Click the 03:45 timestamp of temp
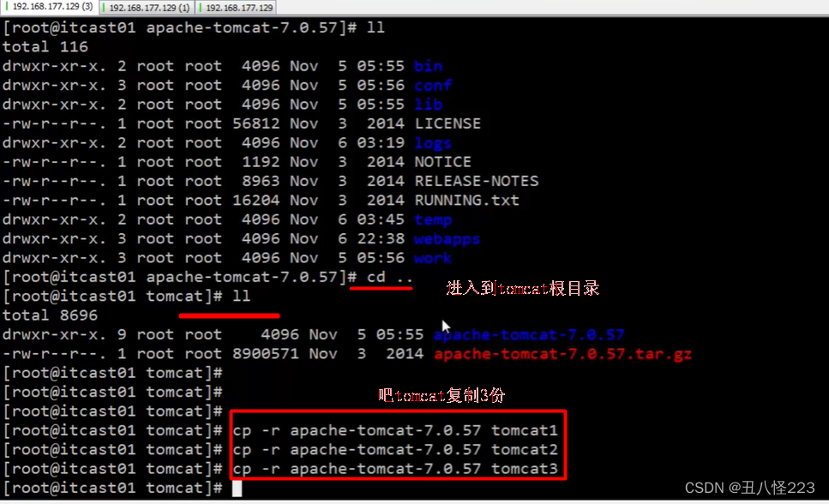The image size is (829, 504). (x=380, y=219)
